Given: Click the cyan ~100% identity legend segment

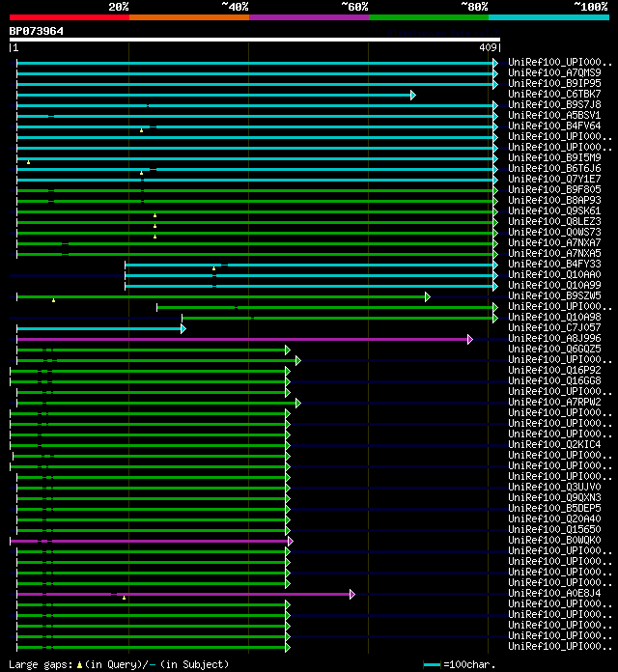Looking at the screenshot, I should (548, 17).
